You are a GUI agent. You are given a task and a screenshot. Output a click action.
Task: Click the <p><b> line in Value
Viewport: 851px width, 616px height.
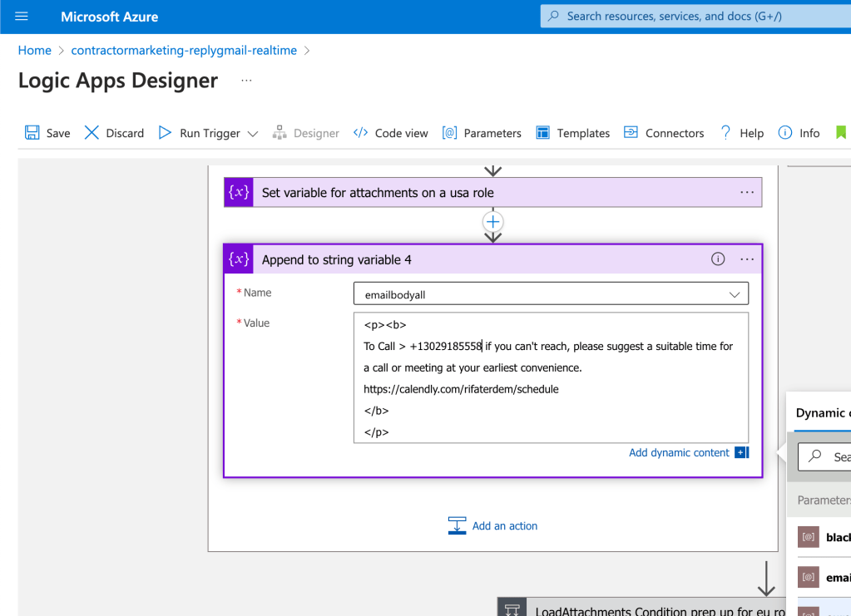tap(385, 325)
